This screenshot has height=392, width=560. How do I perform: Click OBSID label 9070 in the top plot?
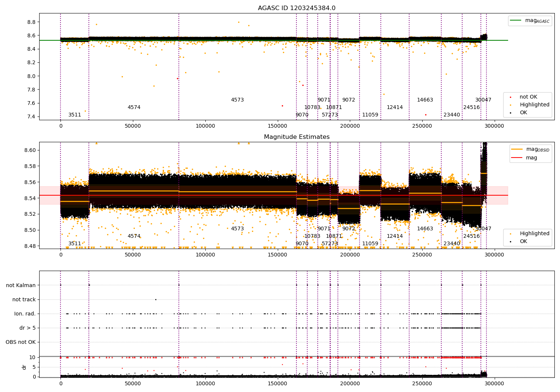coord(302,115)
